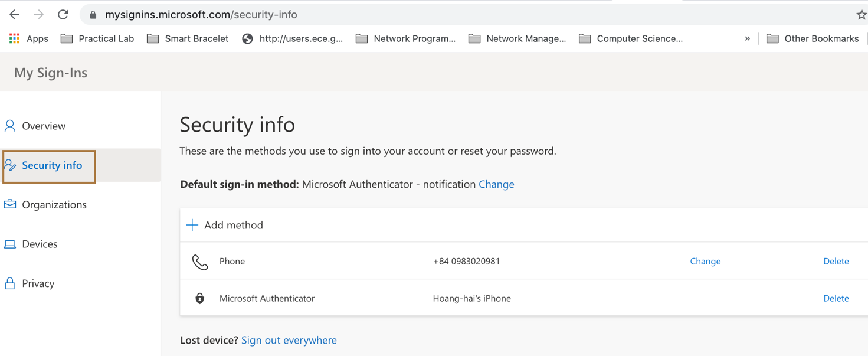Open the Other Bookmarks folder
The image size is (868, 356).
tap(813, 38)
